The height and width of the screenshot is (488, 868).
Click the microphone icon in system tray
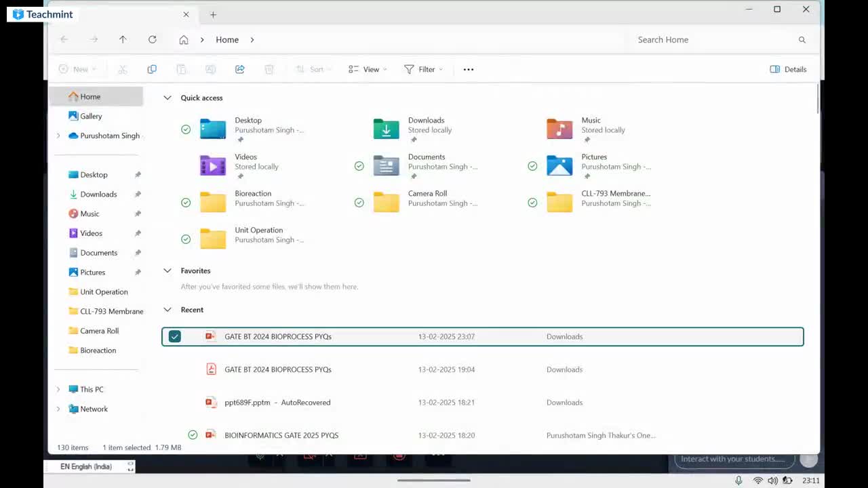pyautogui.click(x=738, y=481)
